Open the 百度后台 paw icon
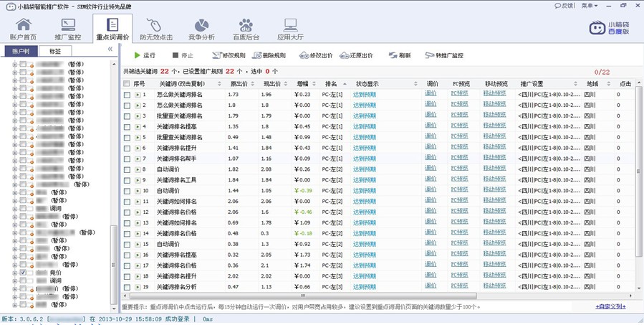The width and height of the screenshot is (644, 325). [x=246, y=29]
